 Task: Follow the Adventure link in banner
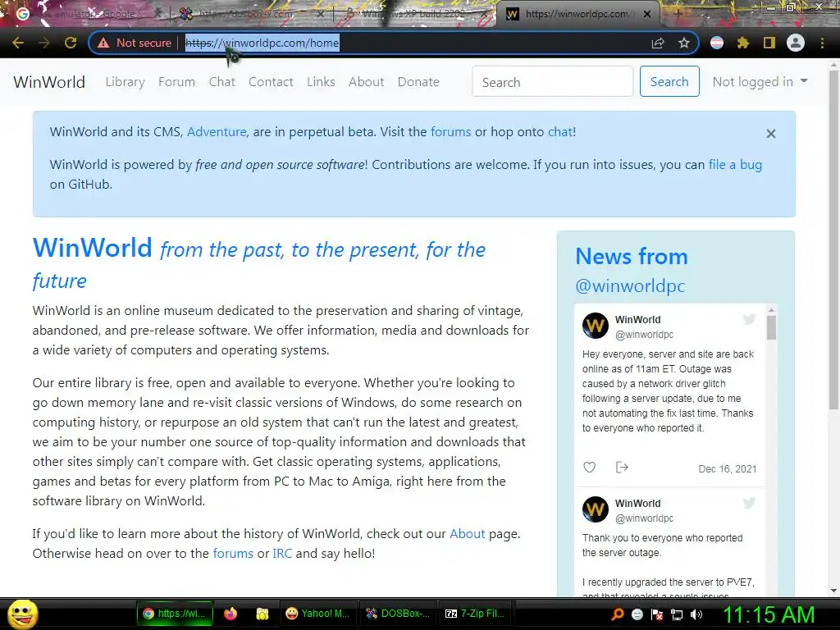coord(217,132)
